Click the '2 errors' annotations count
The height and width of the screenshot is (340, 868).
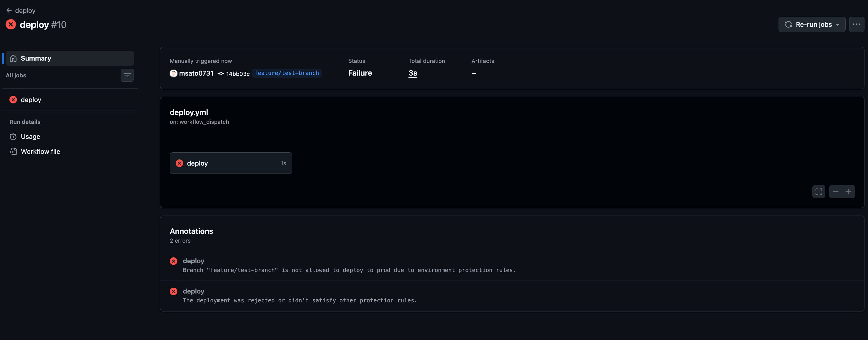pos(180,241)
